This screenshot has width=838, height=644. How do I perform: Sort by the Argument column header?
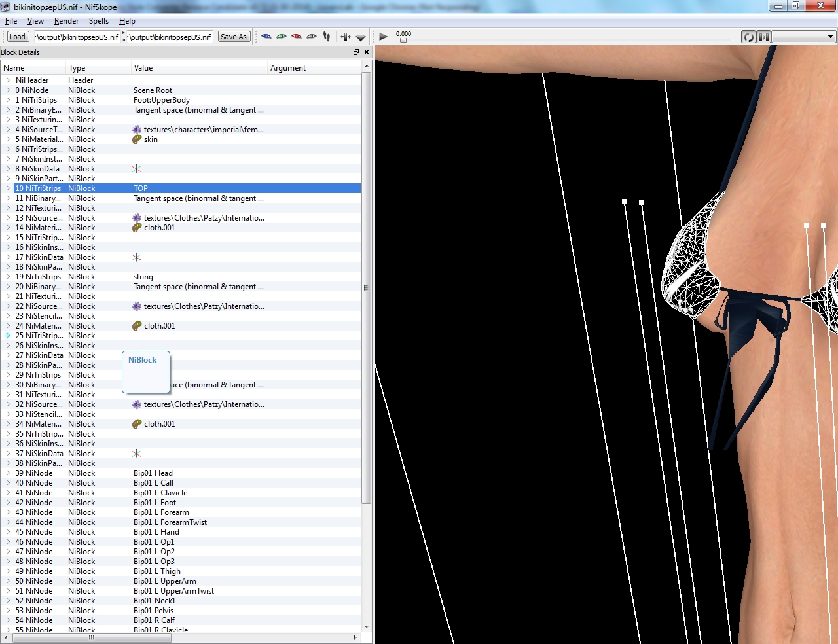coord(314,68)
